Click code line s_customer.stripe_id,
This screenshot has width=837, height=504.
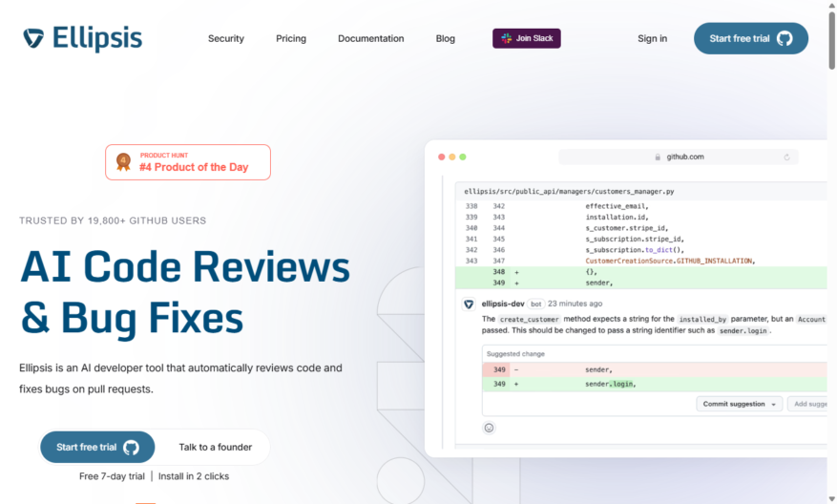click(627, 228)
